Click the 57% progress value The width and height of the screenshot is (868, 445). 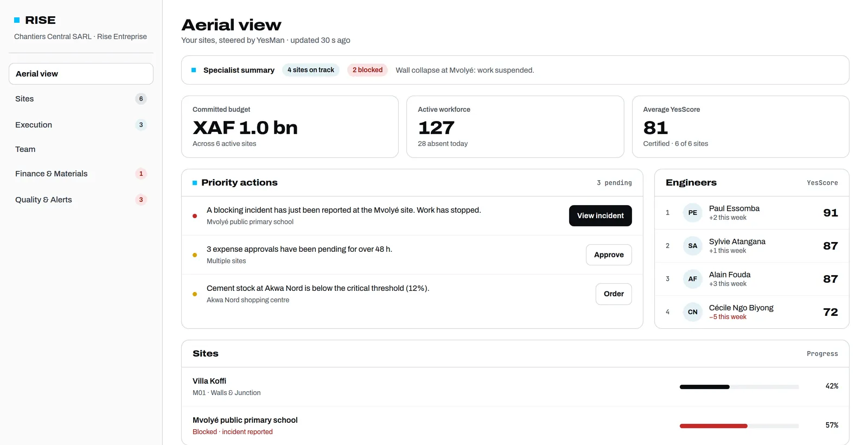(x=832, y=425)
